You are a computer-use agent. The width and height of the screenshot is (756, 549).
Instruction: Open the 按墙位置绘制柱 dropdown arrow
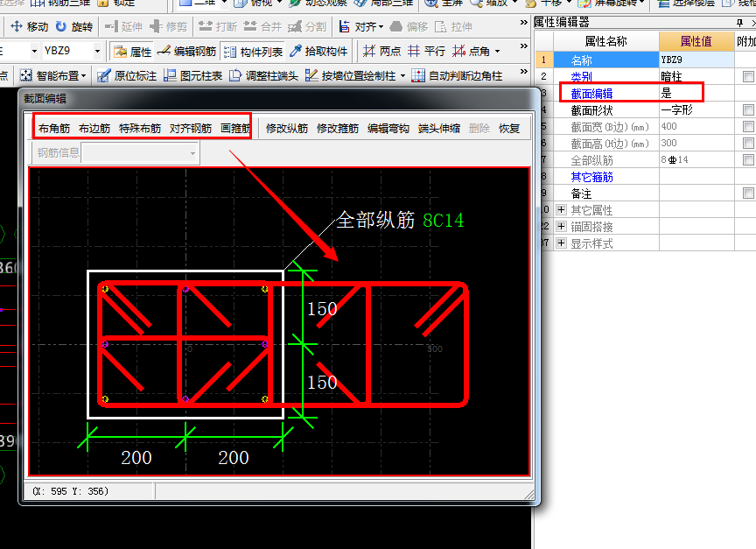point(402,76)
